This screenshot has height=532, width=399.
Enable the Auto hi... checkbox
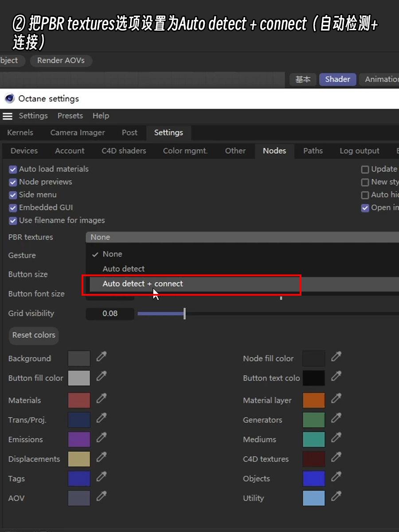tap(365, 195)
